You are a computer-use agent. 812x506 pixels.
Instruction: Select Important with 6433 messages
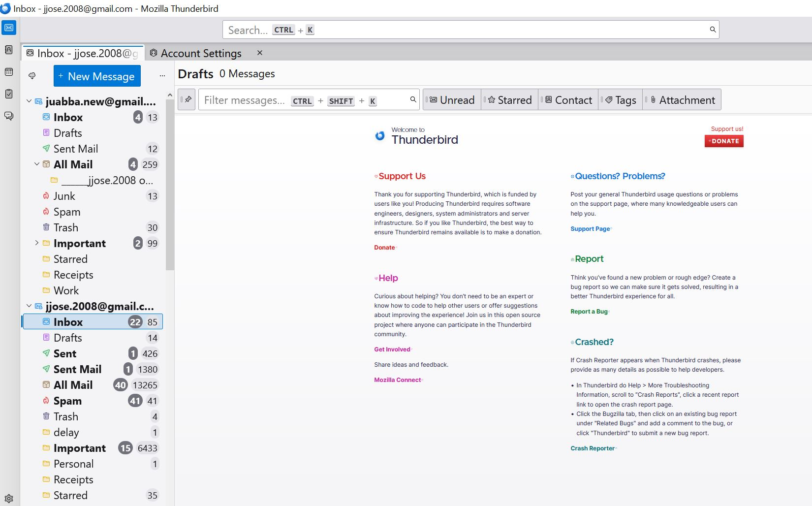93,448
